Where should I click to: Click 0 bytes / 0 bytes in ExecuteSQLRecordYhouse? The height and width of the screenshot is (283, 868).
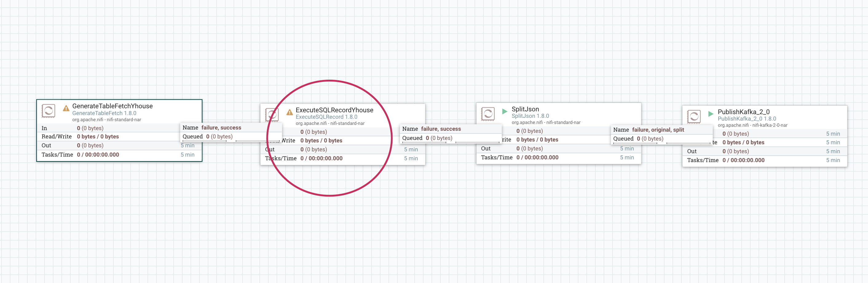321,141
